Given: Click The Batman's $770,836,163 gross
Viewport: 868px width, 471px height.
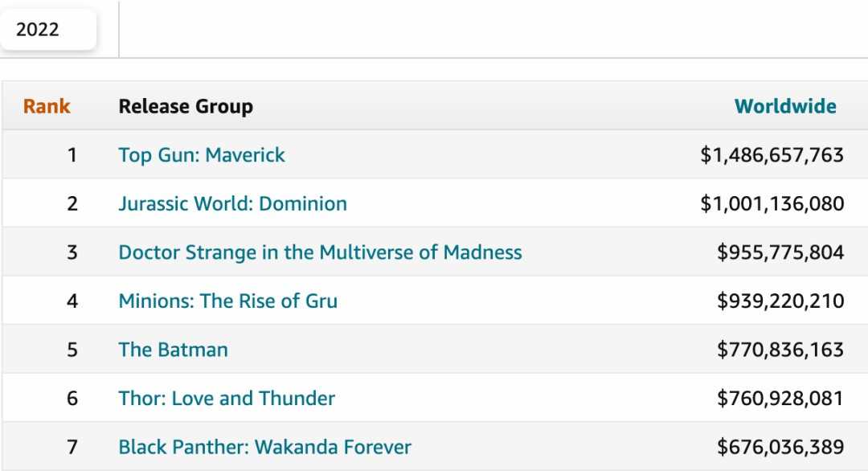Looking at the screenshot, I should tap(780, 350).
